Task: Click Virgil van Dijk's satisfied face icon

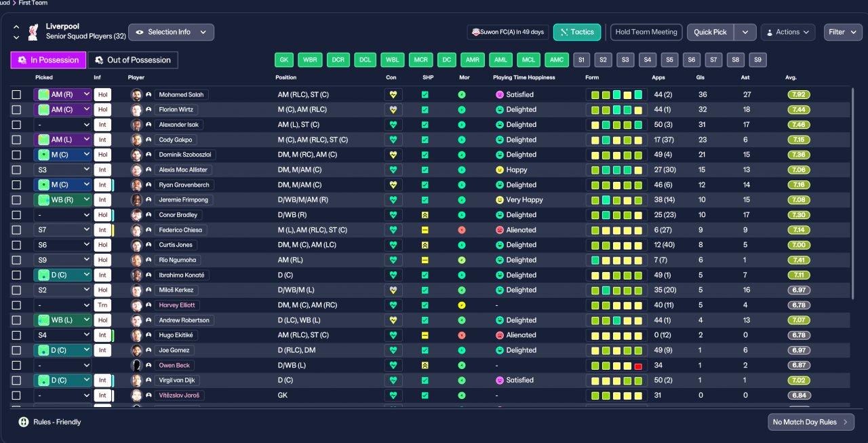Action: coord(500,381)
